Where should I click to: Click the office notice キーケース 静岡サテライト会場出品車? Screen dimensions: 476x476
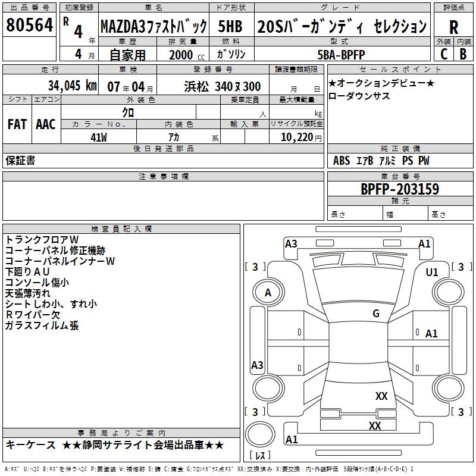coord(115,445)
